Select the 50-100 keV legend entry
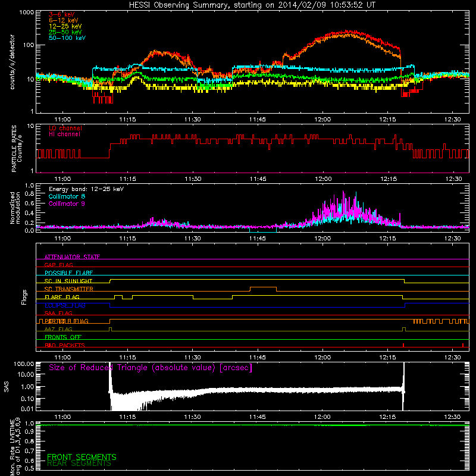This screenshot has height=476, width=476. pyautogui.click(x=67, y=38)
